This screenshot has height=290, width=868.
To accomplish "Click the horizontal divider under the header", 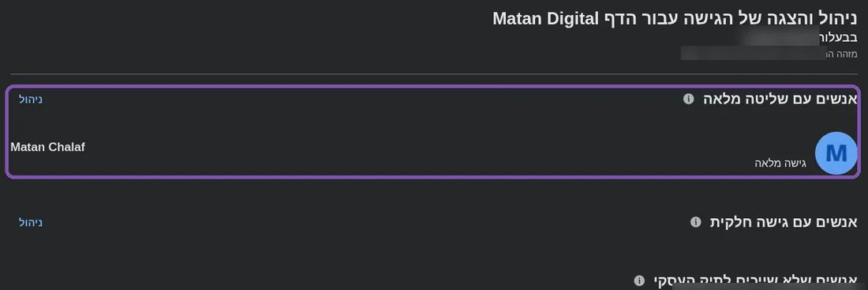I will [434, 73].
